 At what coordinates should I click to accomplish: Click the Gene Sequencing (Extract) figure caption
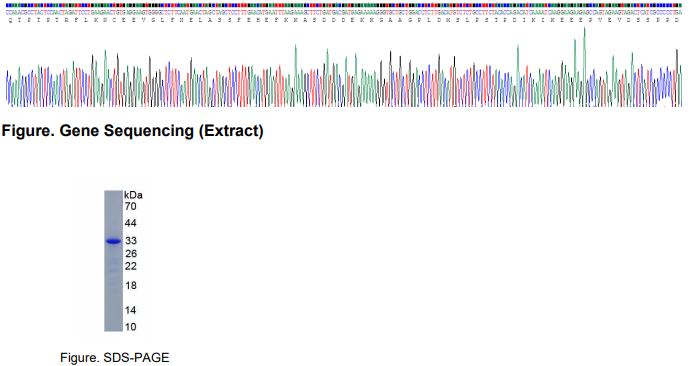133,131
